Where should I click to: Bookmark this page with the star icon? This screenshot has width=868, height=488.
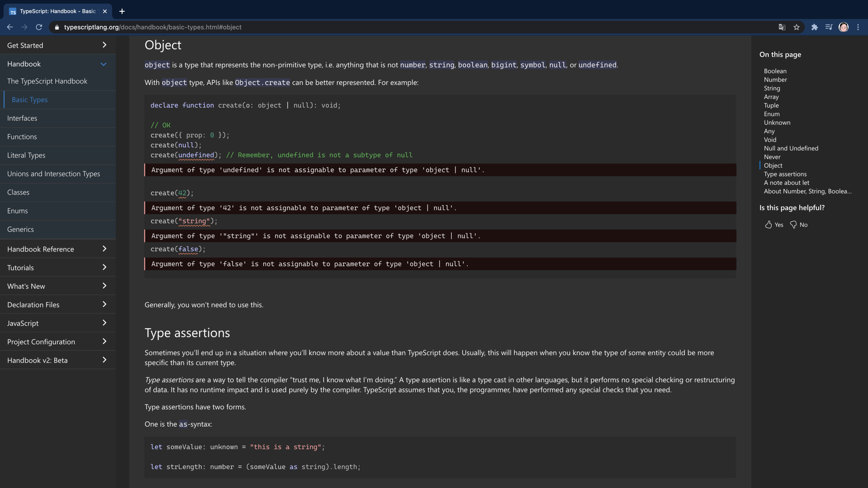tap(796, 27)
